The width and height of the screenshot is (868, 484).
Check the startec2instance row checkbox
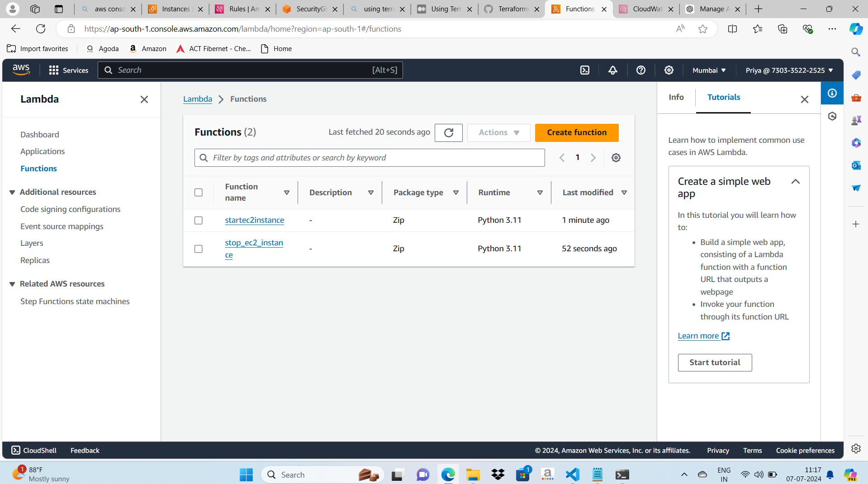(x=199, y=221)
